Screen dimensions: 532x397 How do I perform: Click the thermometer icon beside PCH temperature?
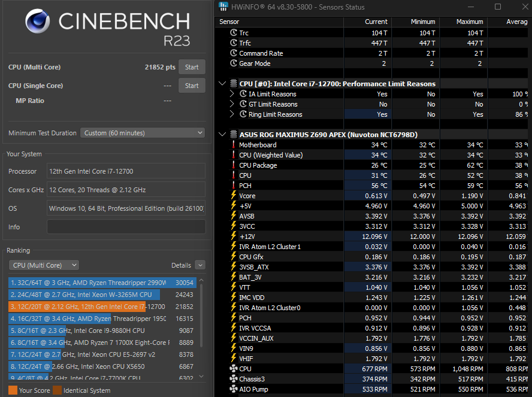(x=234, y=185)
